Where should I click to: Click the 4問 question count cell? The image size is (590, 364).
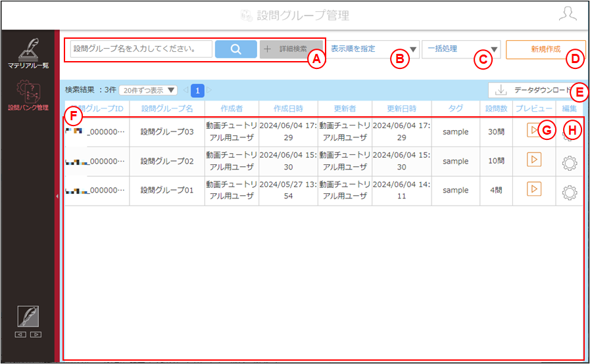tap(497, 191)
